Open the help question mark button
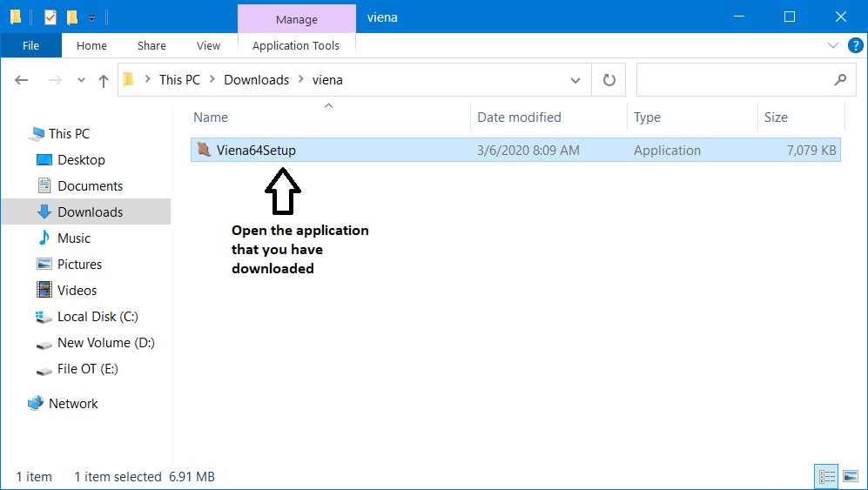The width and height of the screenshot is (868, 490). tap(855, 45)
